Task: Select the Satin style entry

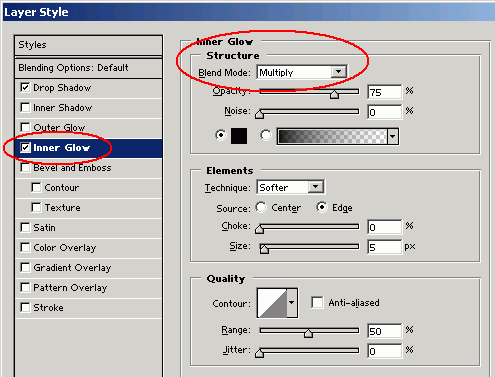Action: point(89,228)
